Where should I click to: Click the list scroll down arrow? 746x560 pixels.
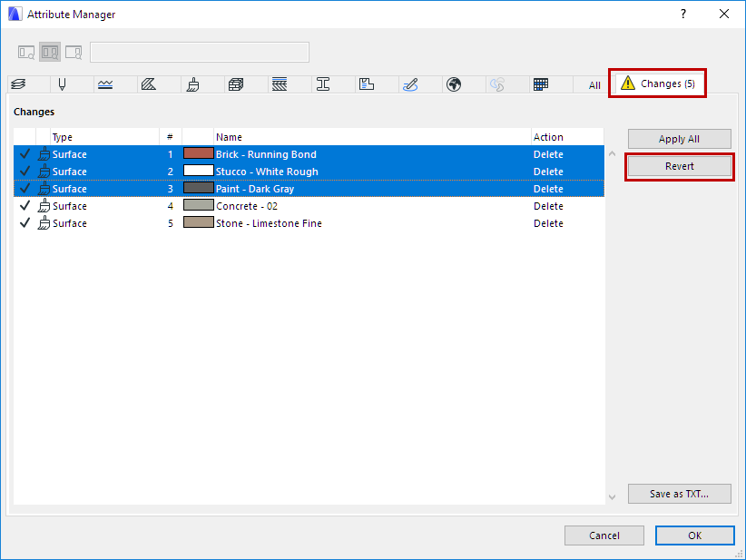[613, 497]
